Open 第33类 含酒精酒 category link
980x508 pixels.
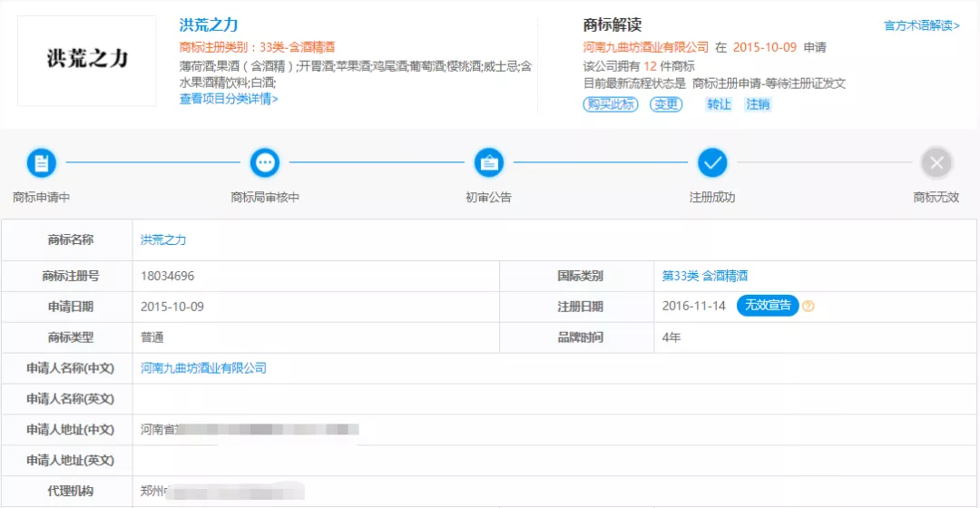pos(705,276)
